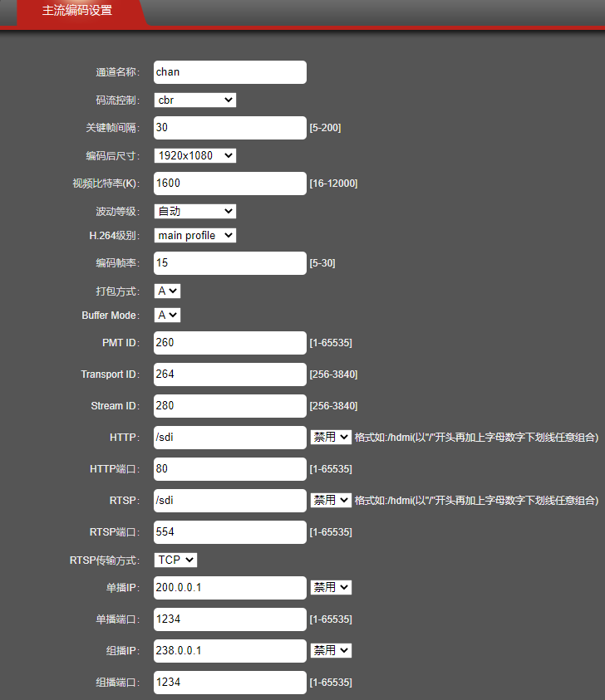Expand the 编码后尺寸 1920x1080 dropdown
Screen dimensions: 605x700
click(195, 155)
